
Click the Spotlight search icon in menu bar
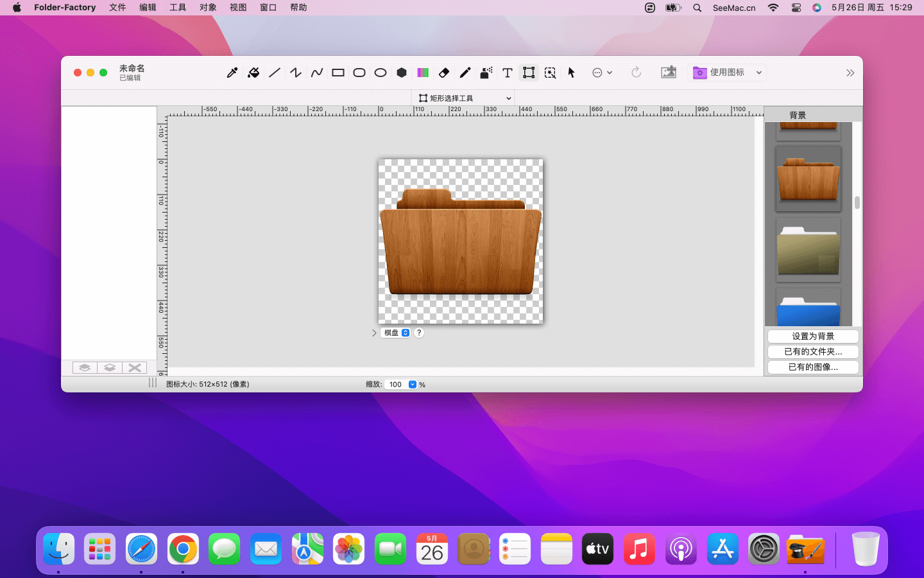697,8
